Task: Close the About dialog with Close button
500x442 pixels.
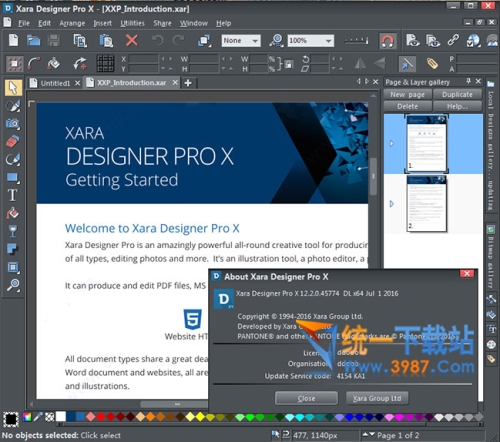Action: pos(306,398)
